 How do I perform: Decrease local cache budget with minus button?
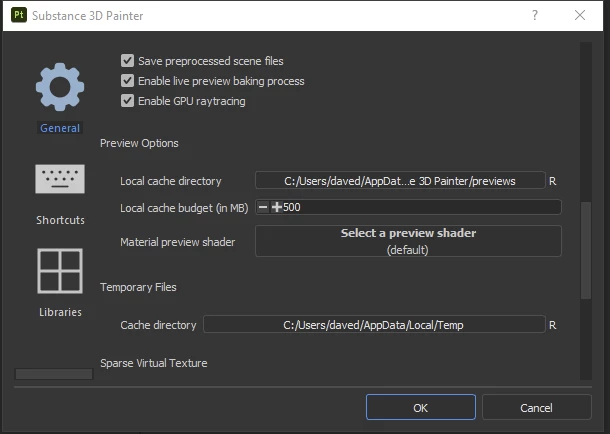pos(263,207)
